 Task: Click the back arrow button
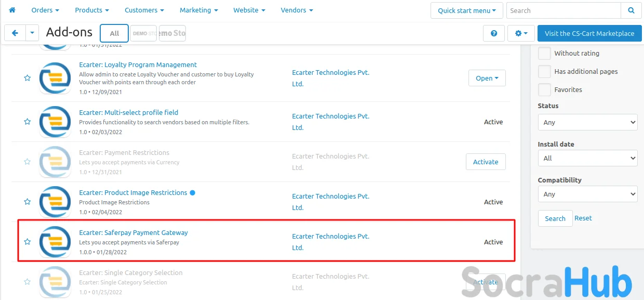coord(15,33)
